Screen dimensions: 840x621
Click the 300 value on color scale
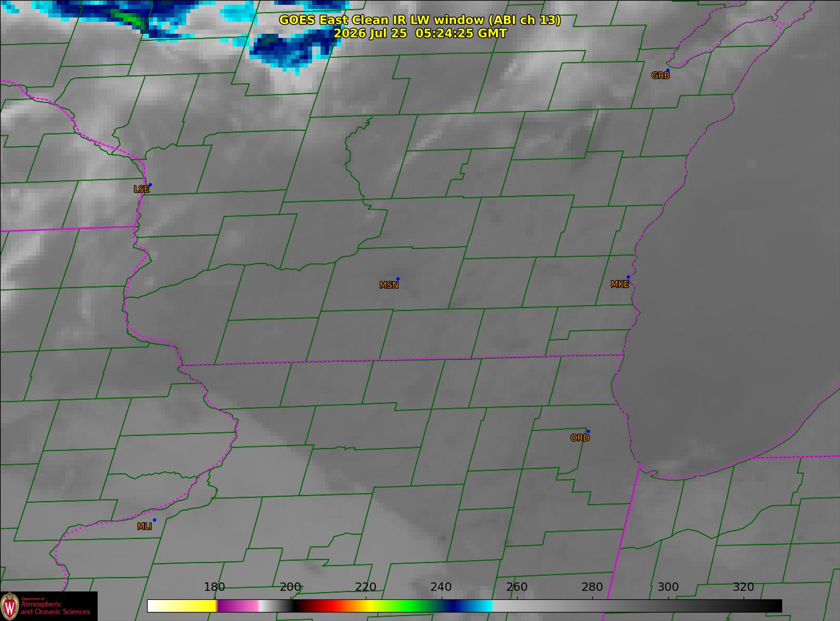tap(668, 587)
